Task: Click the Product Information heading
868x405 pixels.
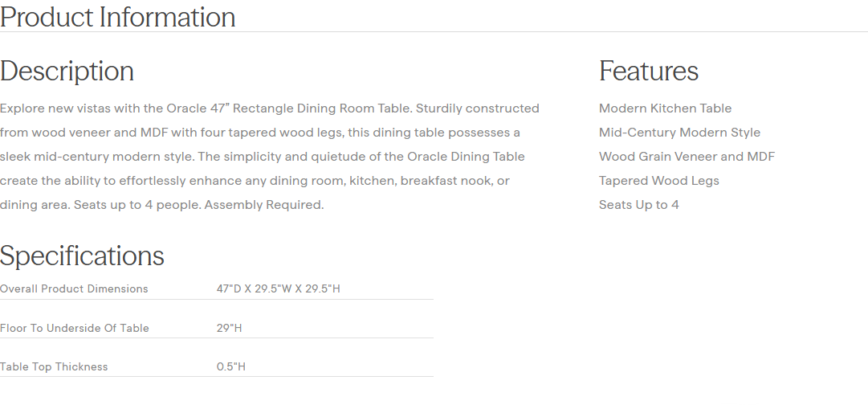Action: point(118,17)
